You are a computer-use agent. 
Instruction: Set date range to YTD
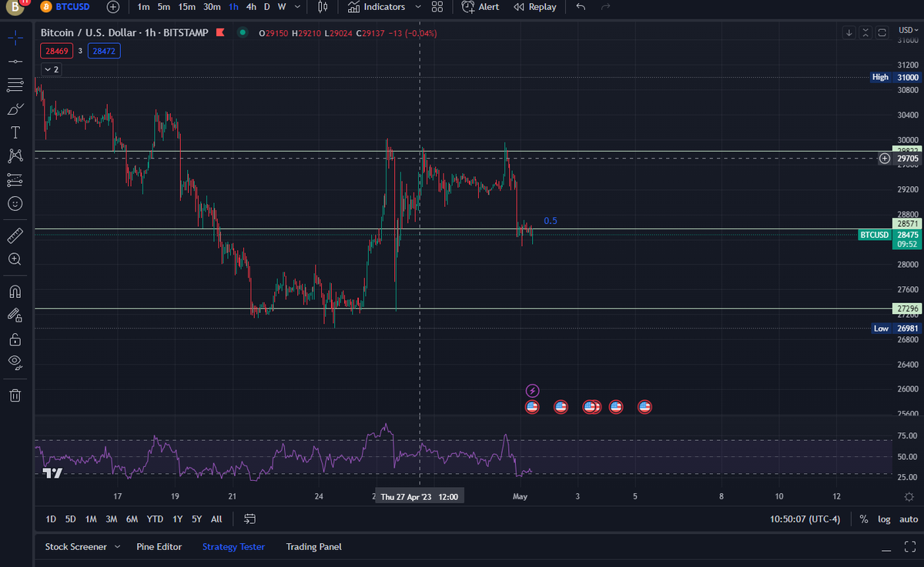click(x=155, y=519)
